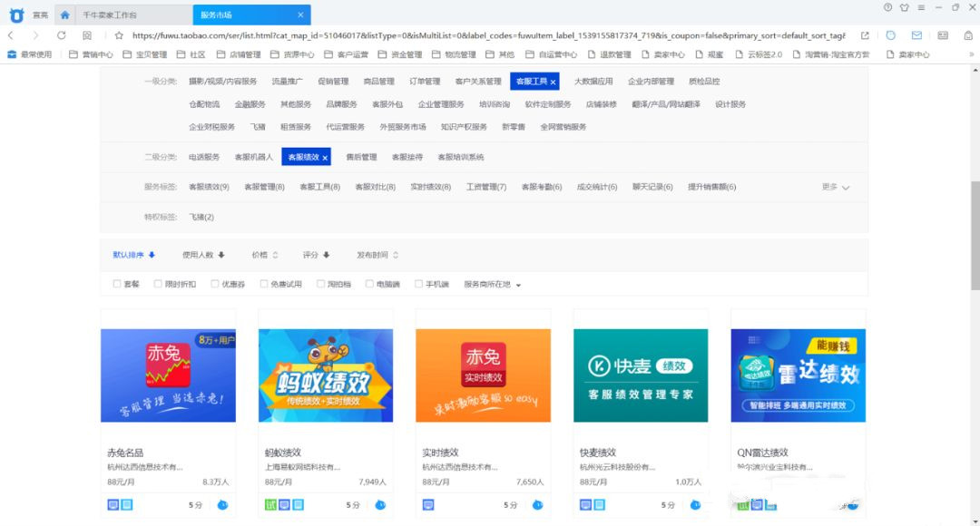Expand the 更多 service tags list
The height and width of the screenshot is (526, 980).
pyautogui.click(x=835, y=187)
